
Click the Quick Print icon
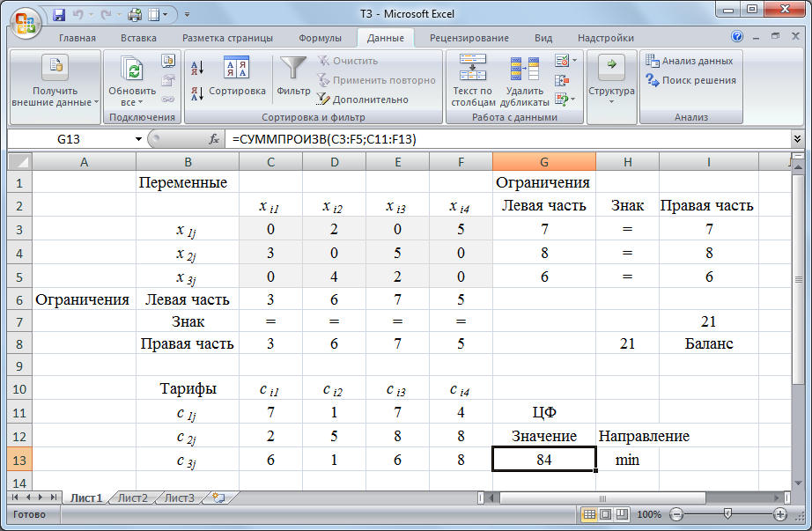pos(135,15)
